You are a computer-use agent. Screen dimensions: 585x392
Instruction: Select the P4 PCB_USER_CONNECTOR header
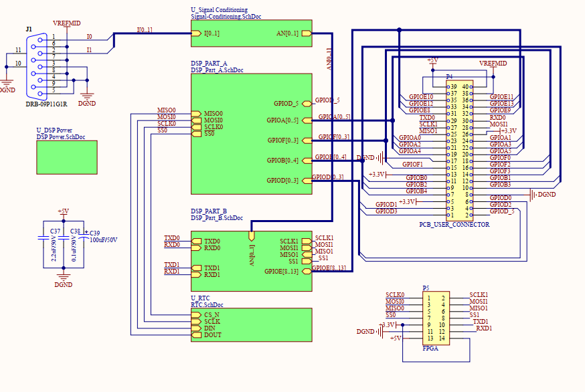460,149
